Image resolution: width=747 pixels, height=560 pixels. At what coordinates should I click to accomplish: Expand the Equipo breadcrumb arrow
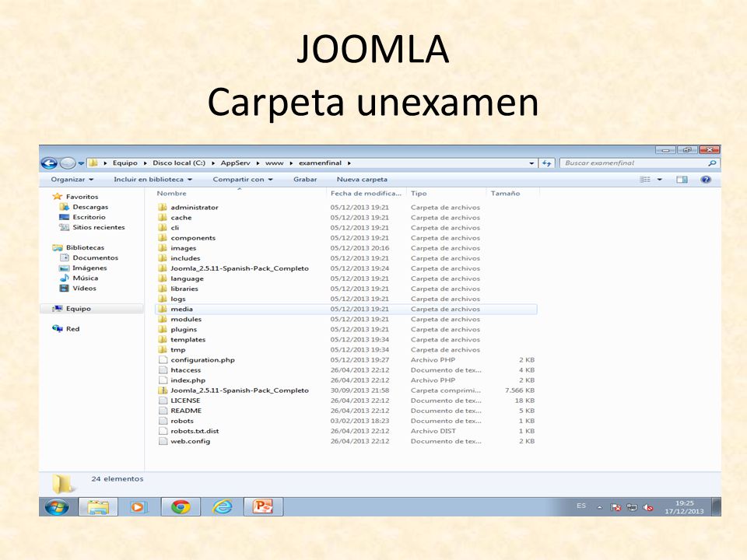click(146, 163)
